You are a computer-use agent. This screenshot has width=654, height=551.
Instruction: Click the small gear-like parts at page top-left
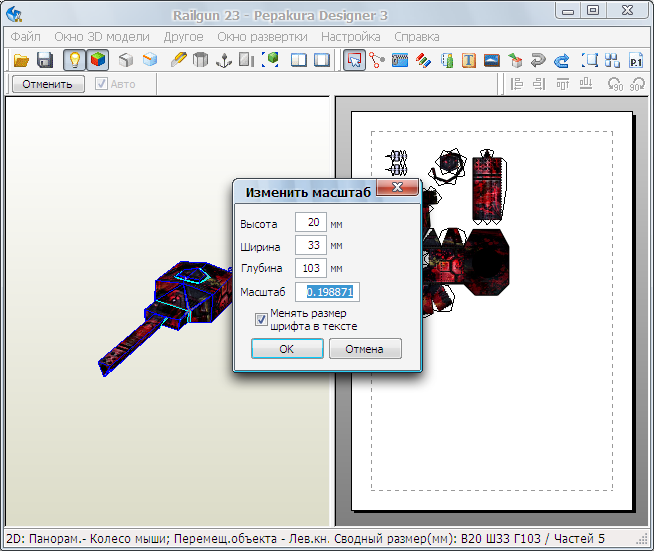pos(396,163)
